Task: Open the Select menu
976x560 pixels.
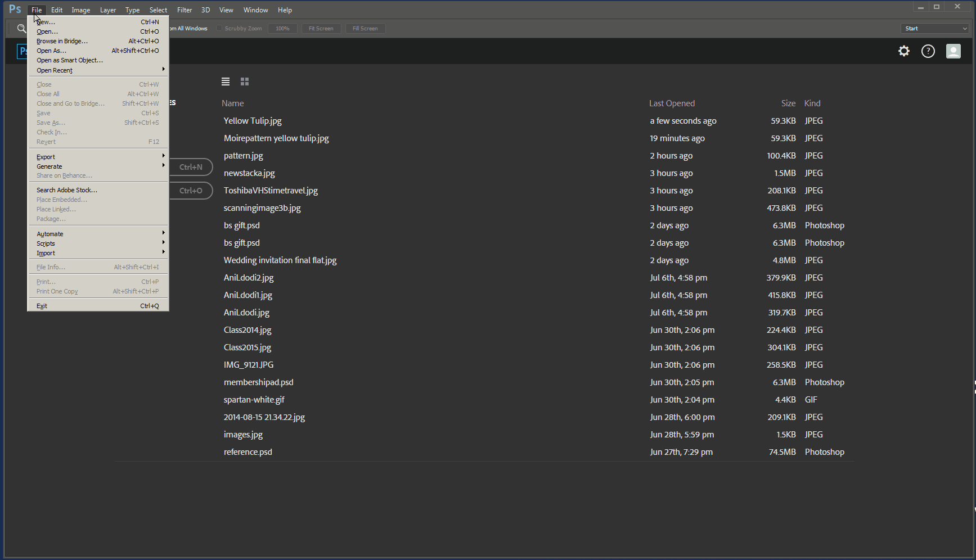Action: pyautogui.click(x=158, y=10)
